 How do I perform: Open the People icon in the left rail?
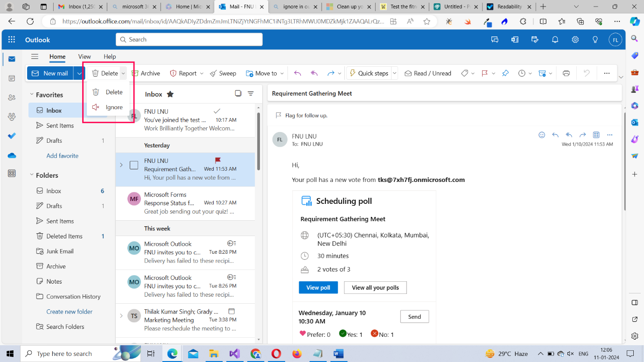tap(12, 97)
